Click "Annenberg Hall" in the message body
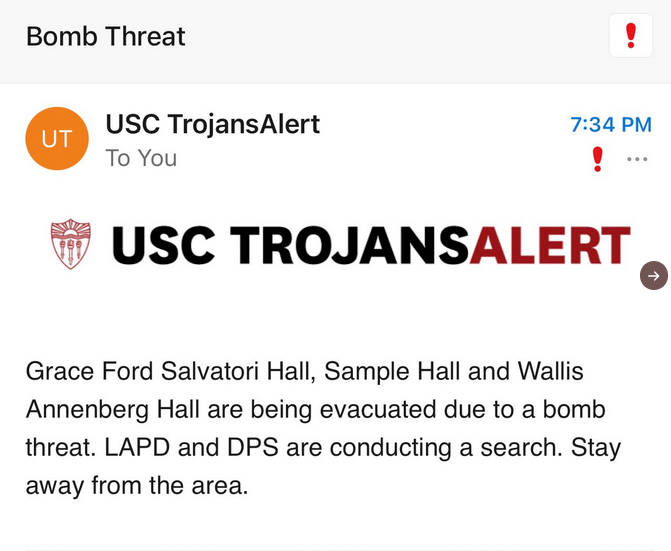Viewport: 671px width, 551px height. pos(113,409)
